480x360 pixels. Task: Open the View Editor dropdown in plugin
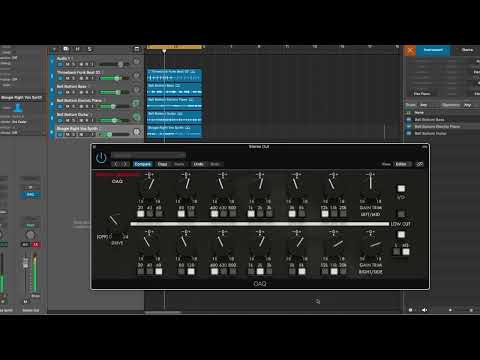[403, 164]
